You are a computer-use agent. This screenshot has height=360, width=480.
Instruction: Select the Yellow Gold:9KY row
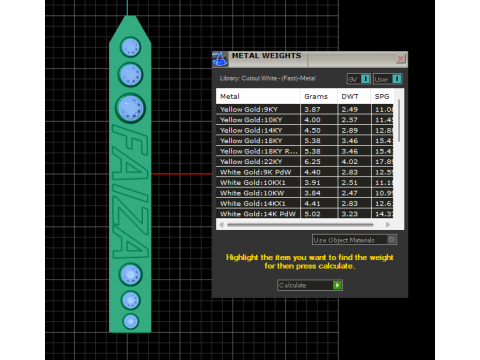coord(305,109)
